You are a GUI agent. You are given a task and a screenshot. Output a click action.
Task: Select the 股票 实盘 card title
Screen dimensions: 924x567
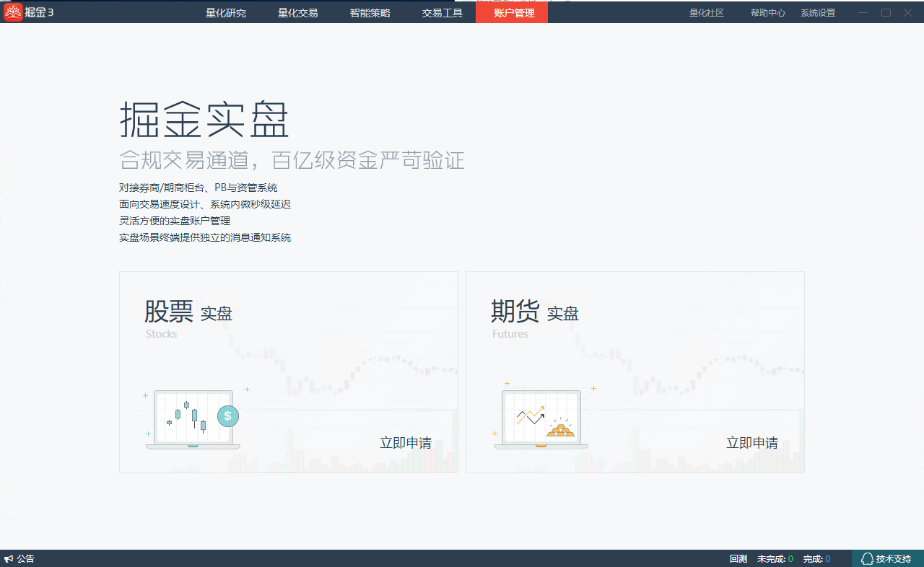coord(188,312)
